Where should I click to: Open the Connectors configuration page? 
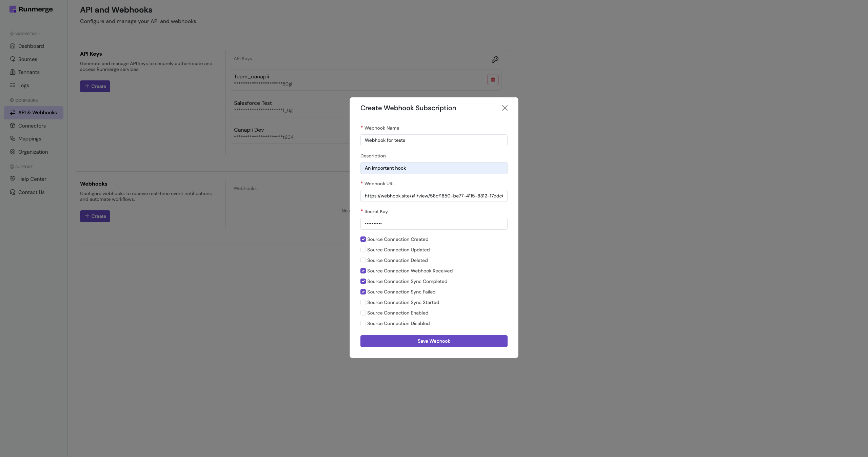[x=32, y=126]
